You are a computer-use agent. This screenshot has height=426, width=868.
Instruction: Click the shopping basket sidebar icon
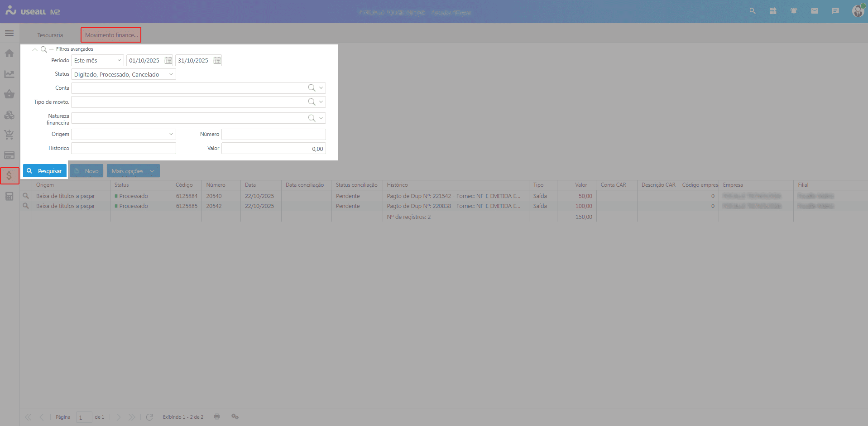9,94
